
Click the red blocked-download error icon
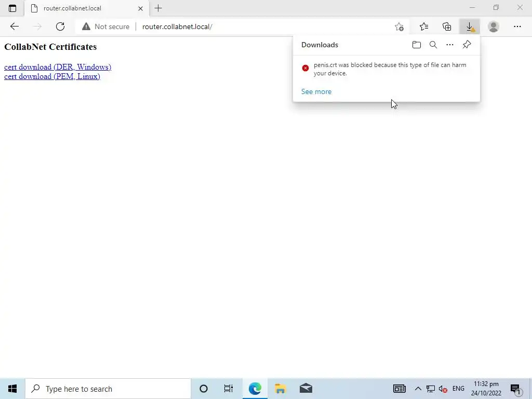[305, 68]
